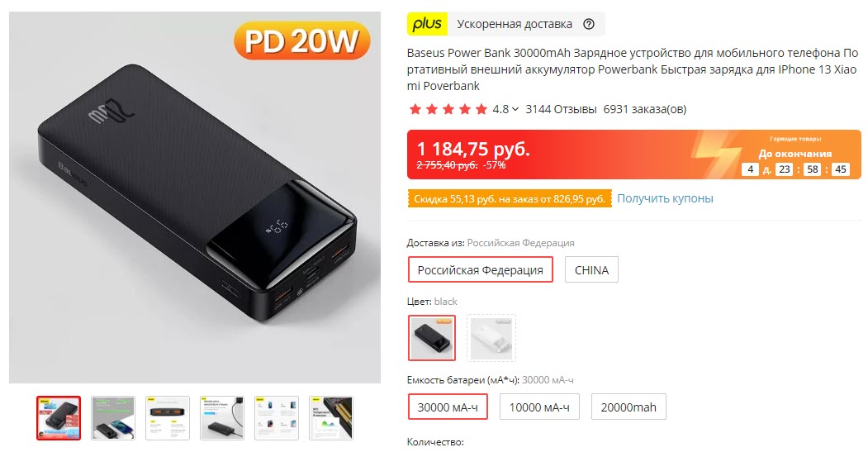Screen dimensions: 868x452
Task: Select Российская Федерация shipping option
Action: 481,269
